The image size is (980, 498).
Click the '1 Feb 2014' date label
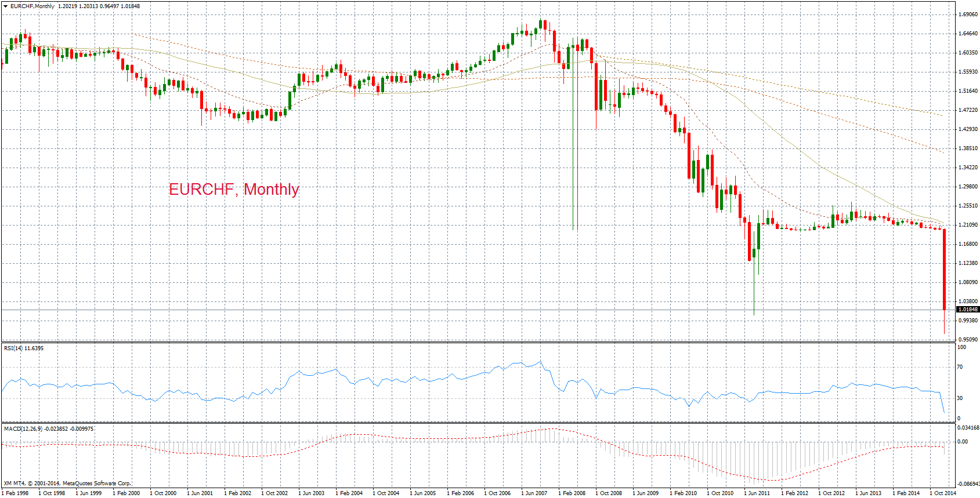point(906,493)
